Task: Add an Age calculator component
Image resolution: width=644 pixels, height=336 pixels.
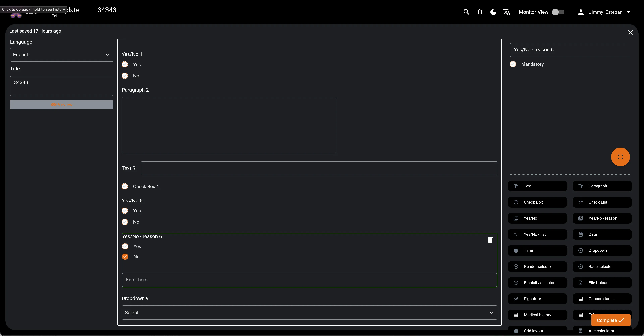Action: click(602, 331)
